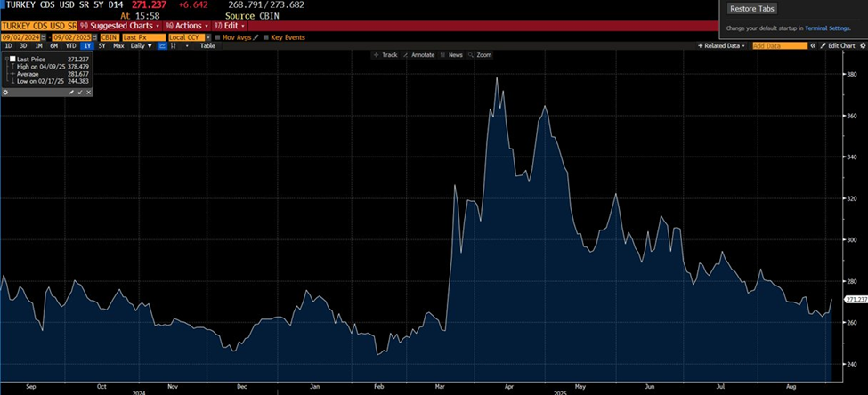Open the Related Data dropdown
Image resolution: width=868 pixels, height=395 pixels.
(x=723, y=45)
